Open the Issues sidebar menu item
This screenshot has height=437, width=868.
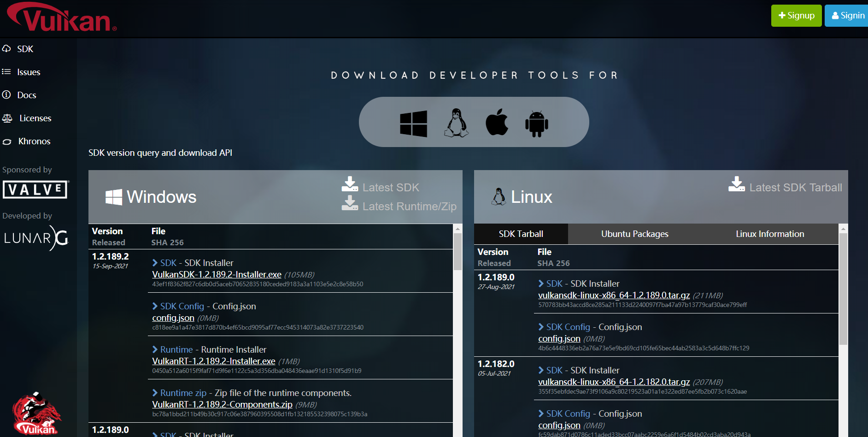point(29,72)
